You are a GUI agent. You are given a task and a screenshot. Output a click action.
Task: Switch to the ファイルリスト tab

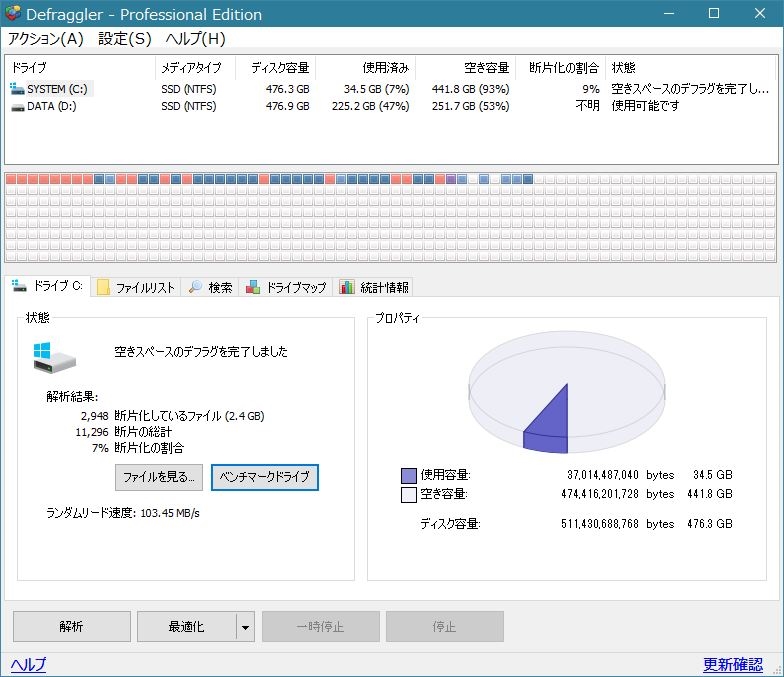tap(136, 287)
